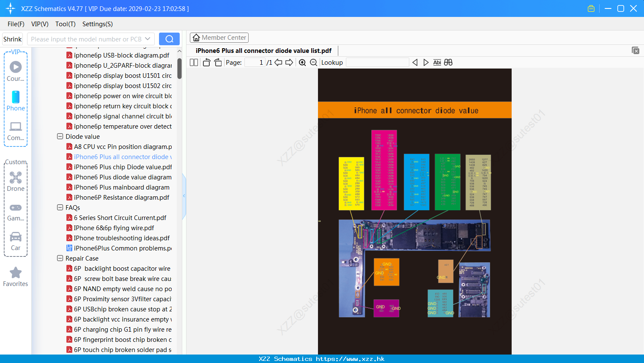Open the VIP(V) menu

point(40,24)
